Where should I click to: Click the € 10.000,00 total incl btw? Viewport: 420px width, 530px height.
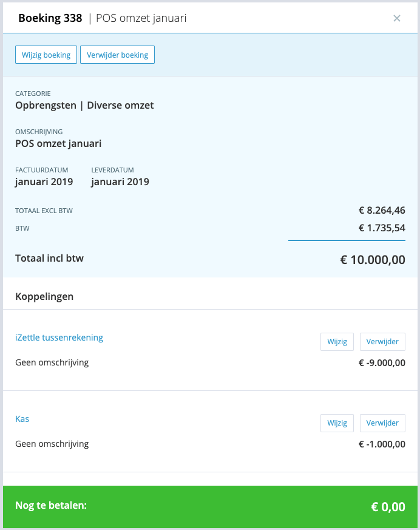tap(373, 260)
